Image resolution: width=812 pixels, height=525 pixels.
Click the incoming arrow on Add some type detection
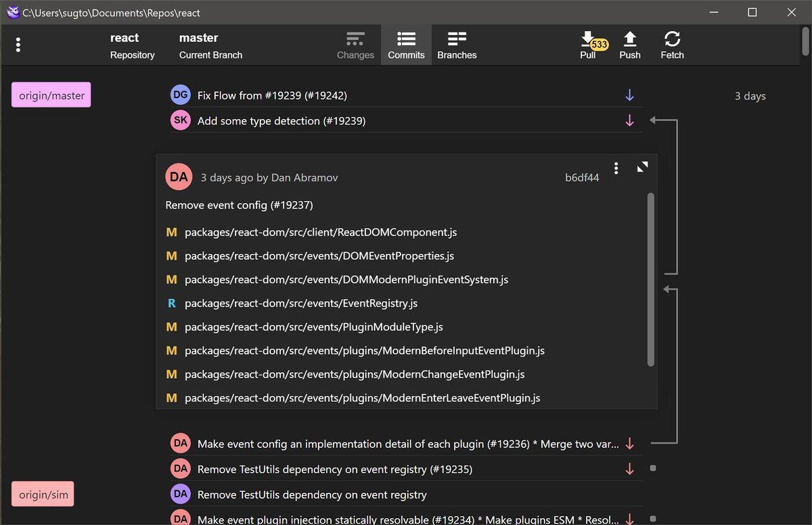coord(629,120)
